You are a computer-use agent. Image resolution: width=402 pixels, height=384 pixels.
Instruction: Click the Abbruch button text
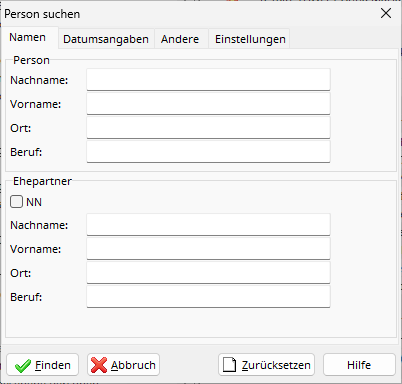click(x=133, y=365)
